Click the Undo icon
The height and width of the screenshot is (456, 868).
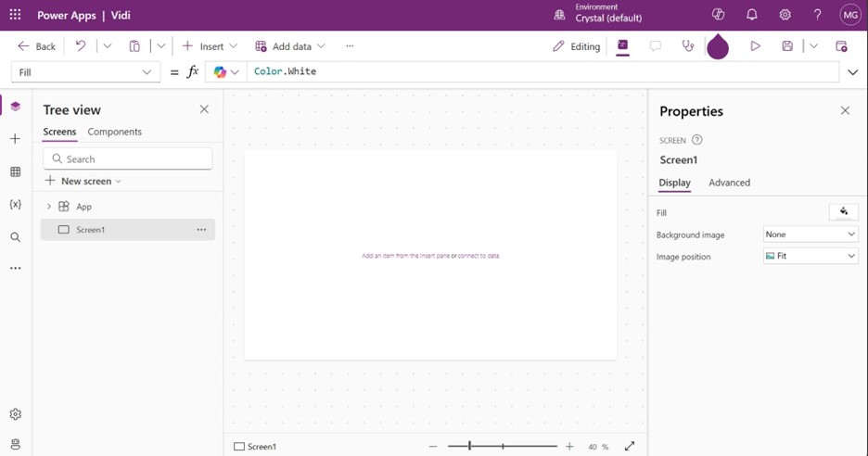[81, 46]
